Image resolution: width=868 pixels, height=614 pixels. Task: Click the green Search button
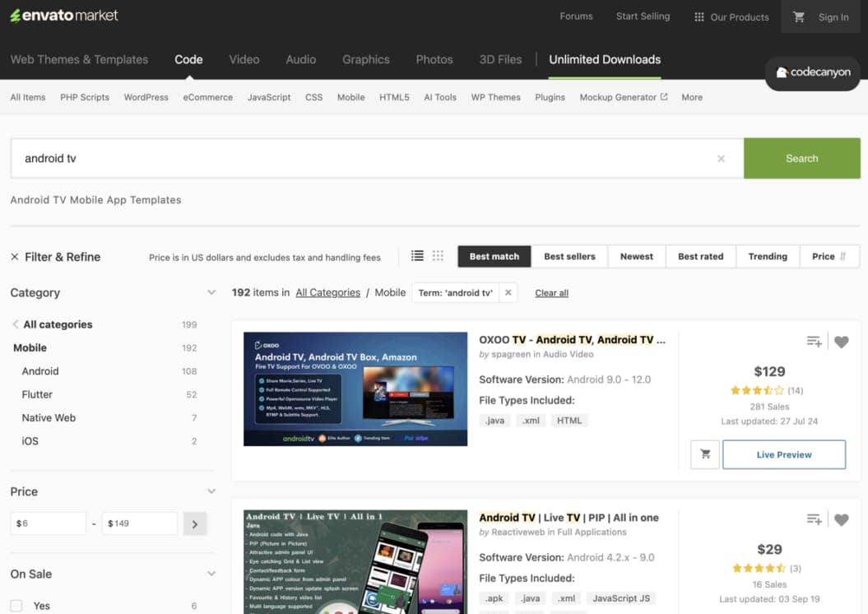click(802, 158)
